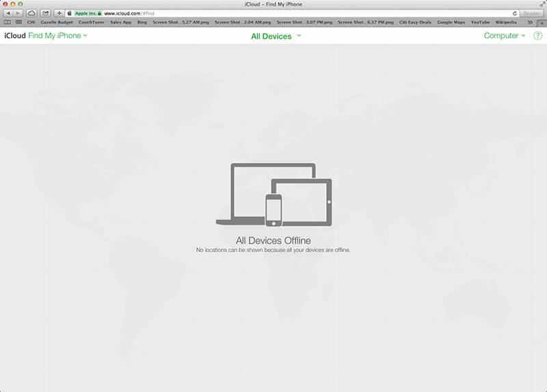Viewport: 547px width, 392px height.
Task: Open the Bing bookmark
Action: (142, 23)
